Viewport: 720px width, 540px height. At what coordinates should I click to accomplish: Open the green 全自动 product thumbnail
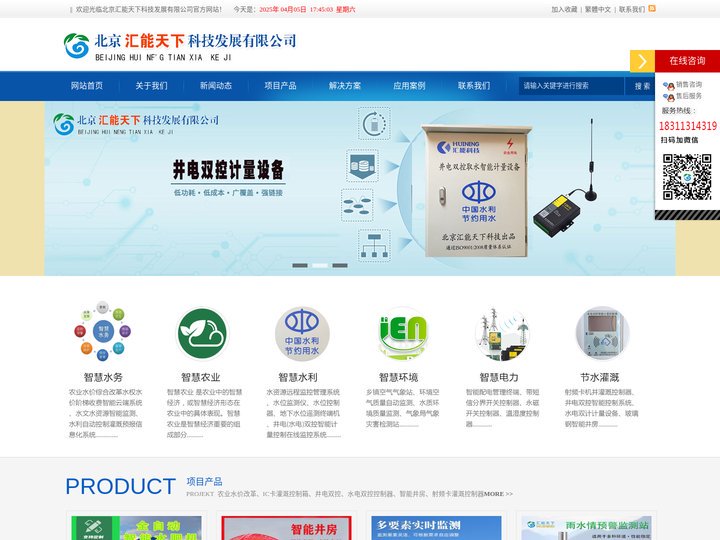pyautogui.click(x=136, y=528)
